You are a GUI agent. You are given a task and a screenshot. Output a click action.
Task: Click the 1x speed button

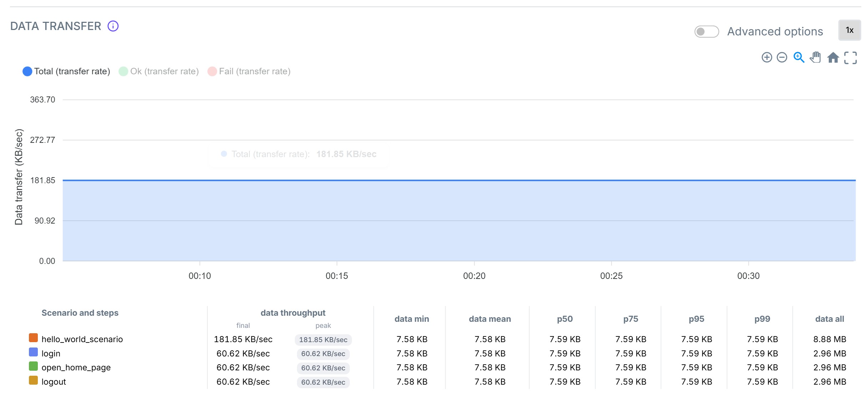click(x=849, y=30)
